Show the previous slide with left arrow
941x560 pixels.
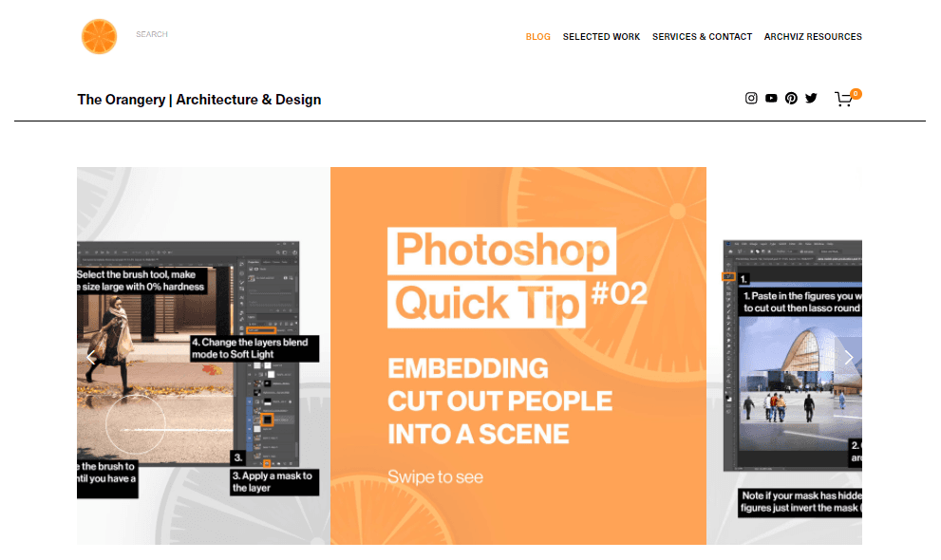point(90,358)
